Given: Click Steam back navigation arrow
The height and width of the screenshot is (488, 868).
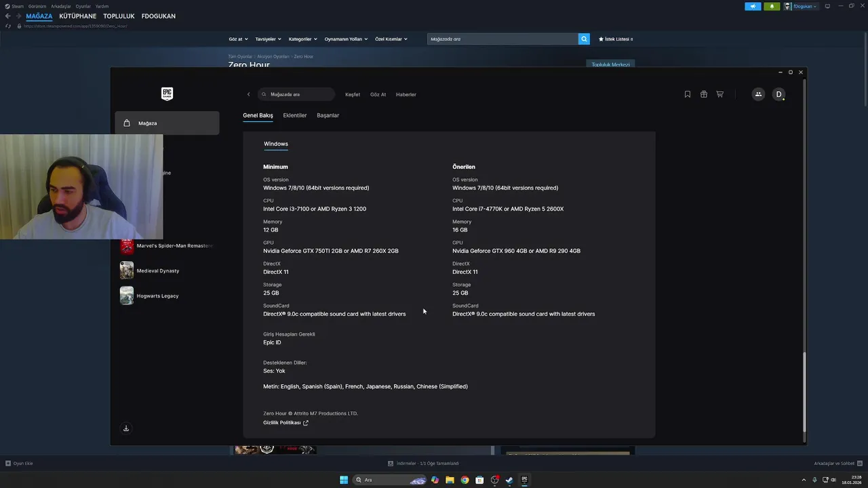Looking at the screenshot, I should (x=7, y=16).
